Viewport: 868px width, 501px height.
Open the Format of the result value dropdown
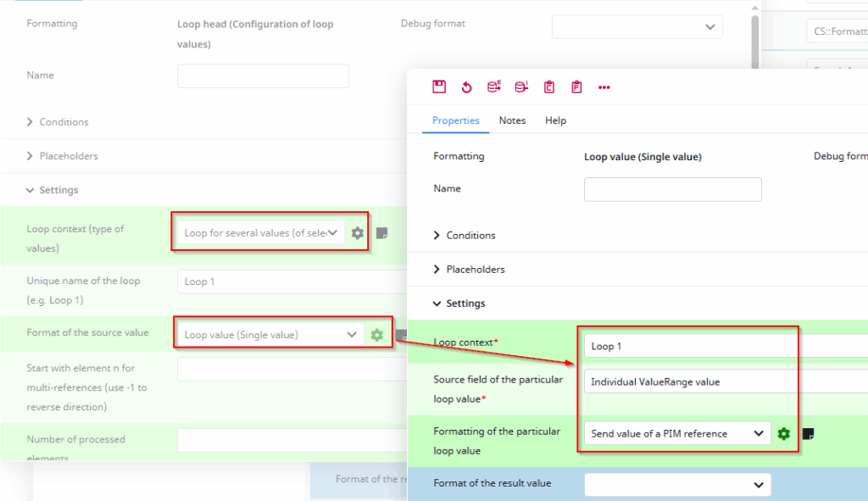(676, 484)
